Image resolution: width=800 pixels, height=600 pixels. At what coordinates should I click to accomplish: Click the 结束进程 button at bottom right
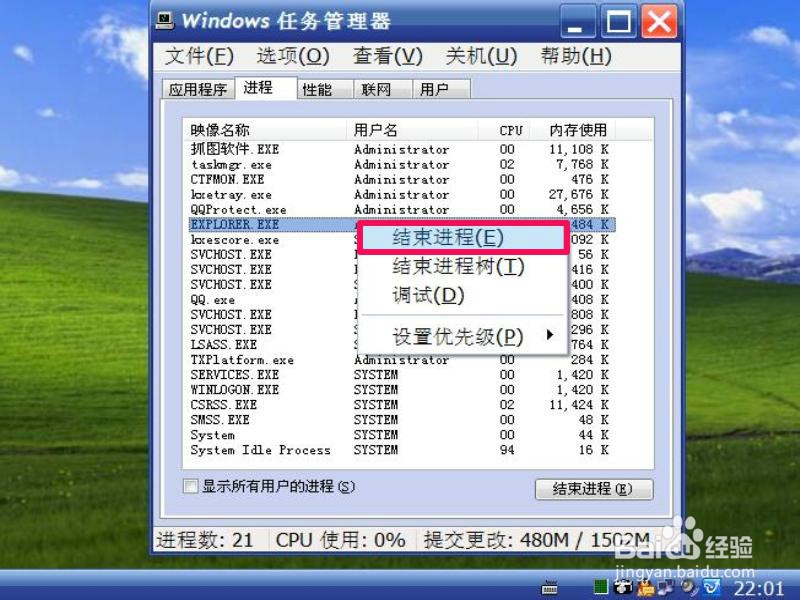[x=594, y=489]
